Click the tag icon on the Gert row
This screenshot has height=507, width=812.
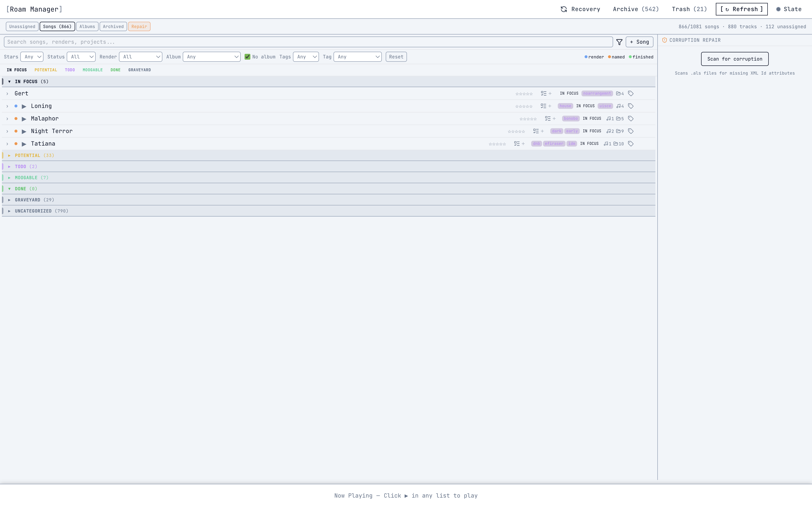[x=631, y=94]
